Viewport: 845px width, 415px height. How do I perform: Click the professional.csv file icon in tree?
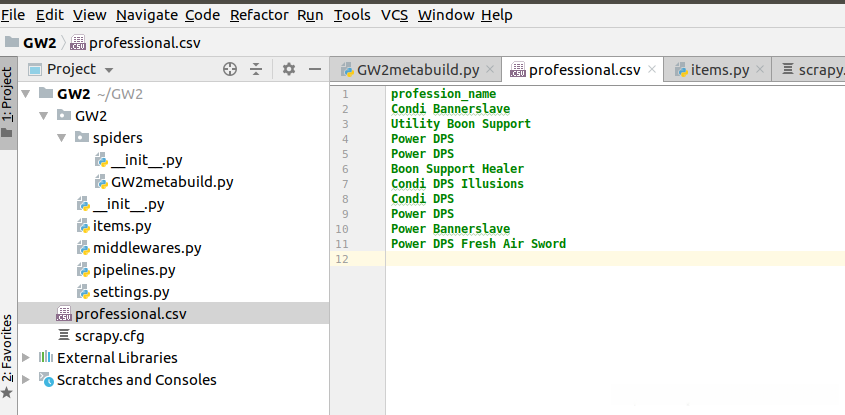64,314
